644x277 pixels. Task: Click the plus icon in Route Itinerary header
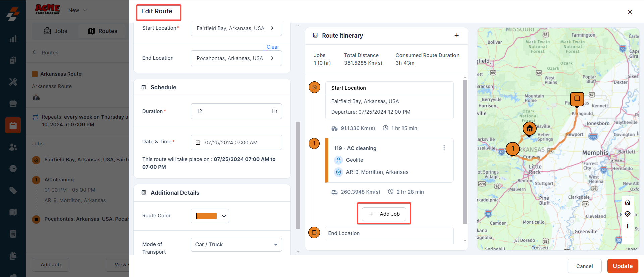pyautogui.click(x=456, y=36)
